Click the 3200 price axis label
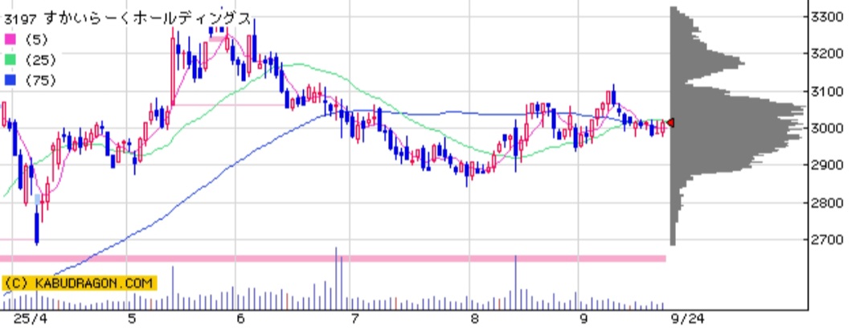868x334 pixels. (826, 54)
